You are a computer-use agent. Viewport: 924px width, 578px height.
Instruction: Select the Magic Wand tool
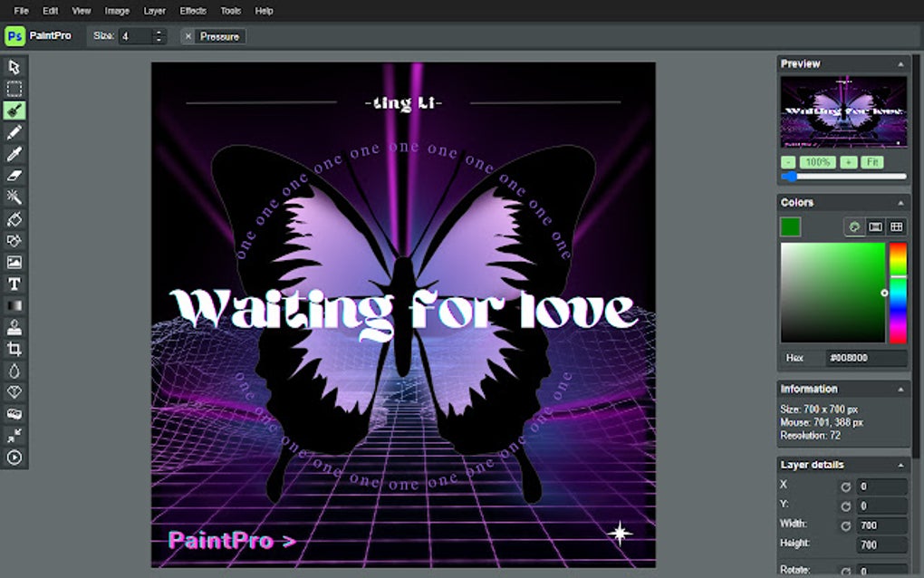(x=14, y=197)
